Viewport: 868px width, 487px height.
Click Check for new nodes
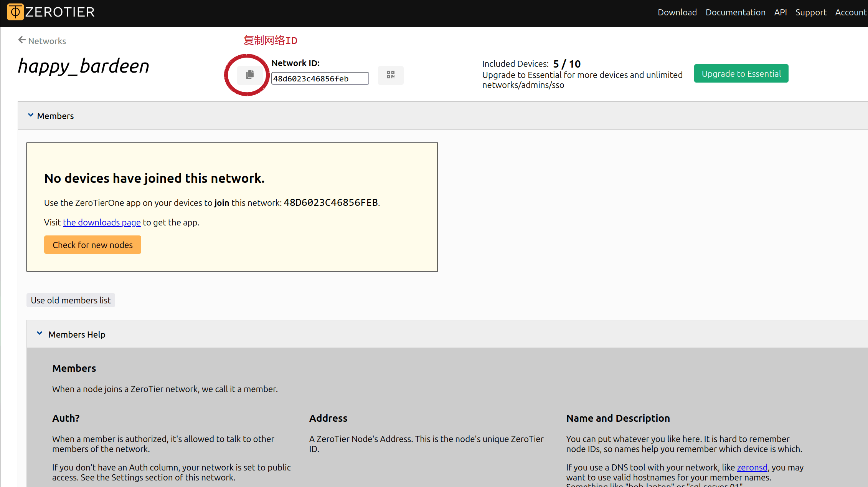pyautogui.click(x=92, y=245)
